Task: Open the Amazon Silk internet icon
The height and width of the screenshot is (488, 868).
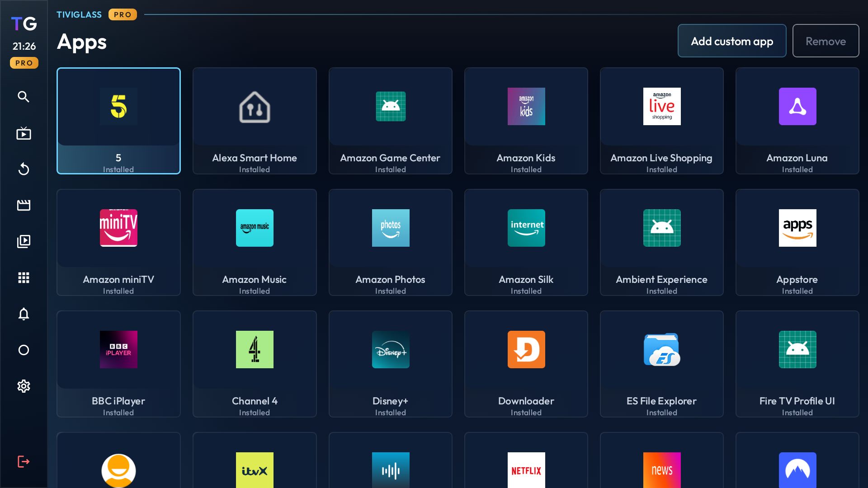Action: click(x=526, y=228)
